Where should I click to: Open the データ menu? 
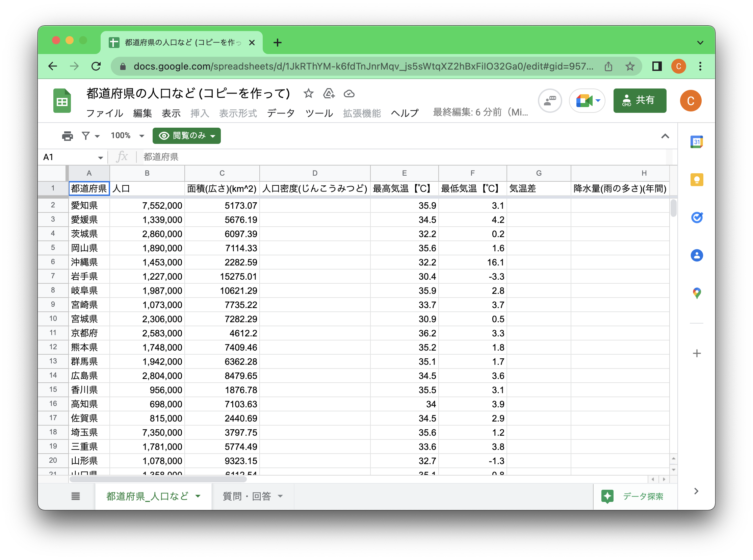281,113
